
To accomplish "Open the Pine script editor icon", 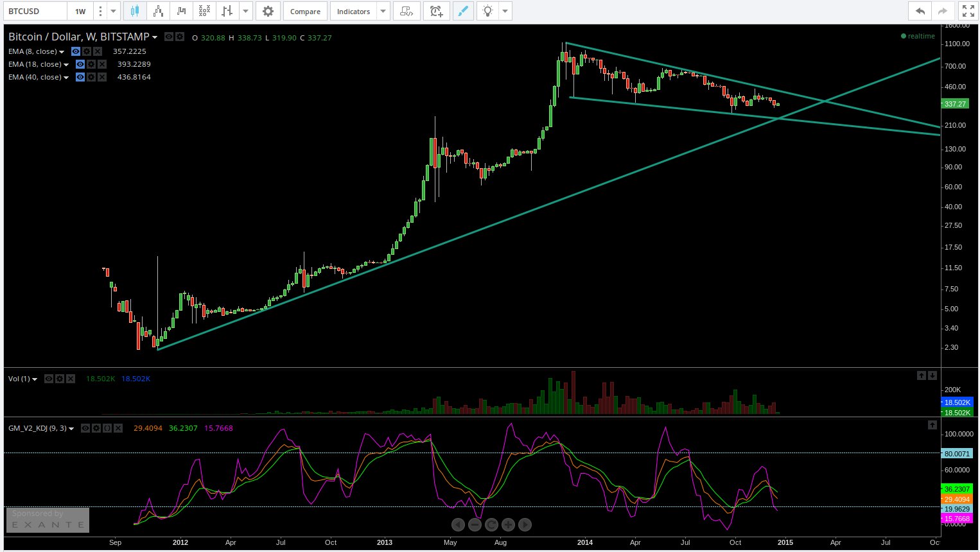I will [406, 11].
